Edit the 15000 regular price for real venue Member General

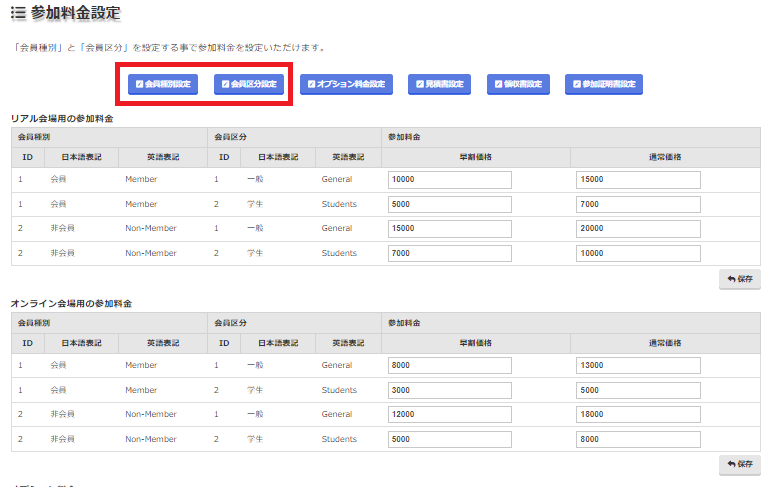(638, 180)
